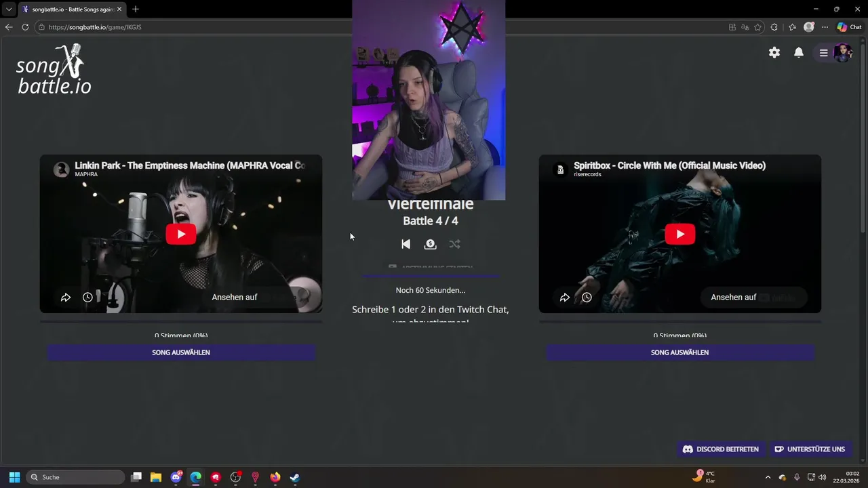Viewport: 868px width, 488px height.
Task: Click MAPHRA channel avatar on left video
Action: [x=62, y=169]
